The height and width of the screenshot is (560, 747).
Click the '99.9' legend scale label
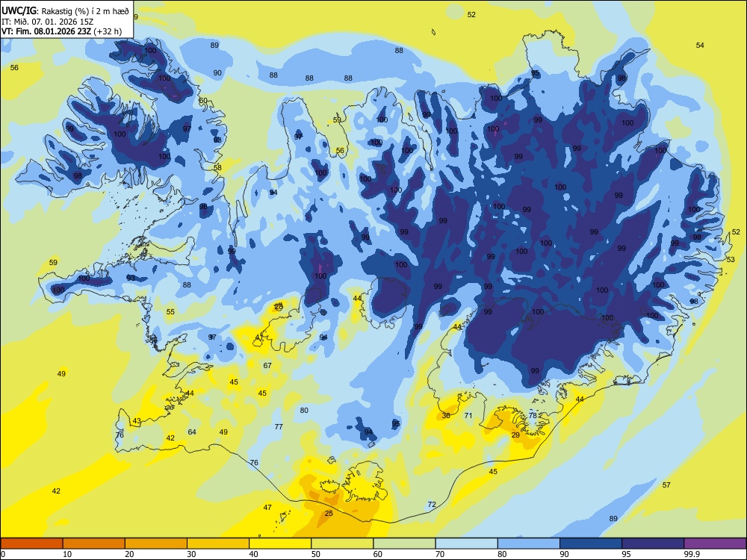(691, 554)
